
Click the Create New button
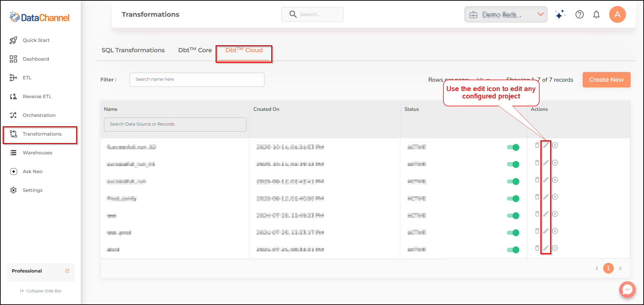pyautogui.click(x=606, y=80)
